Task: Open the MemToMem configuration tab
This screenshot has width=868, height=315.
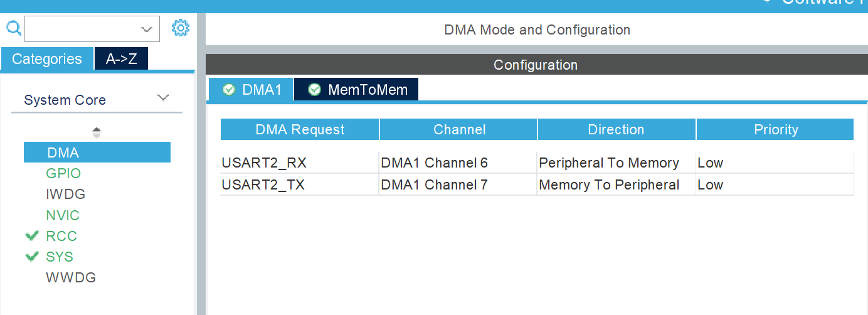Action: (x=356, y=90)
